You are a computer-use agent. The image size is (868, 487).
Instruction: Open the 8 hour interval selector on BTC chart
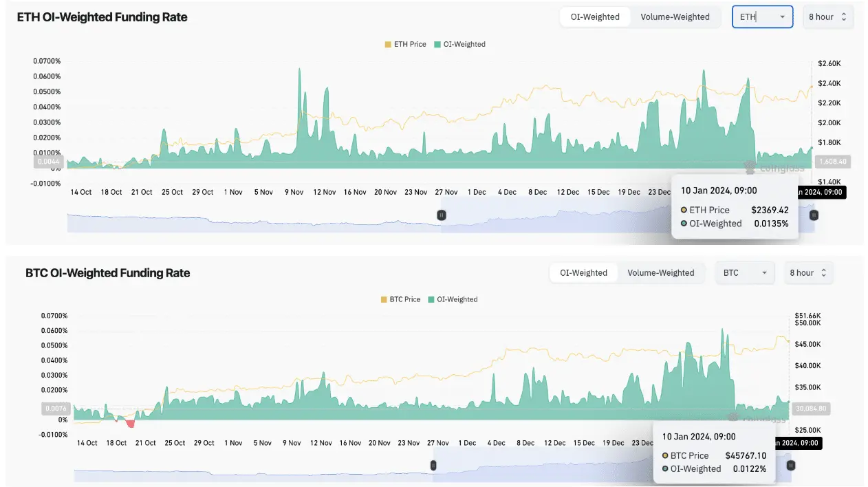(x=808, y=272)
